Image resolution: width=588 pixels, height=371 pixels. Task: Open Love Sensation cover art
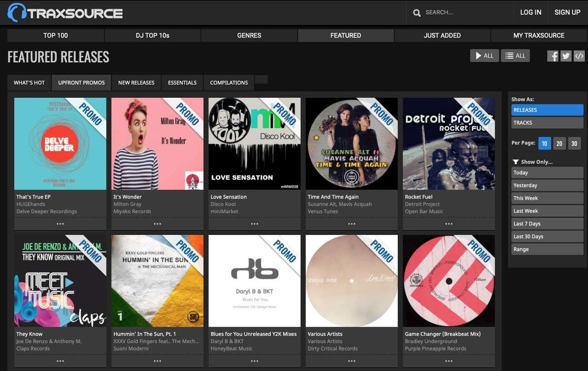254,144
